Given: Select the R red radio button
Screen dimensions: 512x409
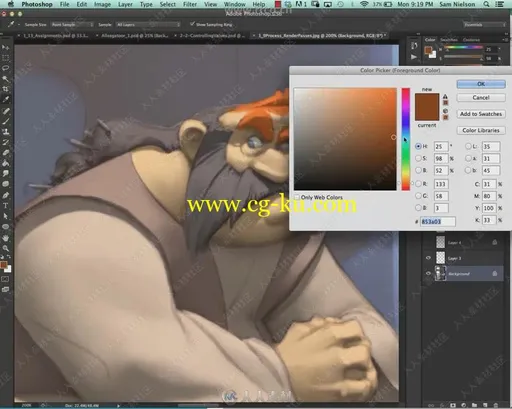Looking at the screenshot, I should (418, 184).
